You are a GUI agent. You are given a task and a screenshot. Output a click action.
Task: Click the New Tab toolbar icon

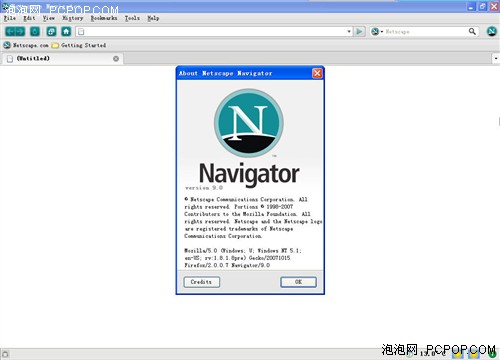click(x=51, y=32)
